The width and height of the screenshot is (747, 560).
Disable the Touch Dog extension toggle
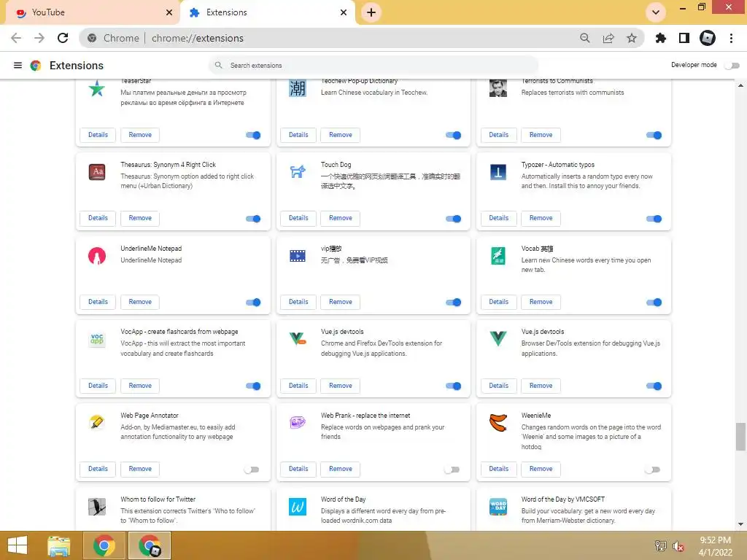(x=454, y=219)
